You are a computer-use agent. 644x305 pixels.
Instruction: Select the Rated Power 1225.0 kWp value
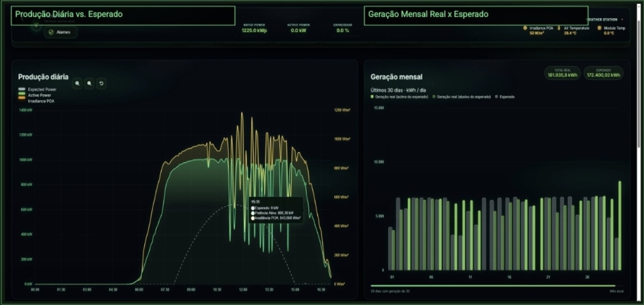point(254,31)
